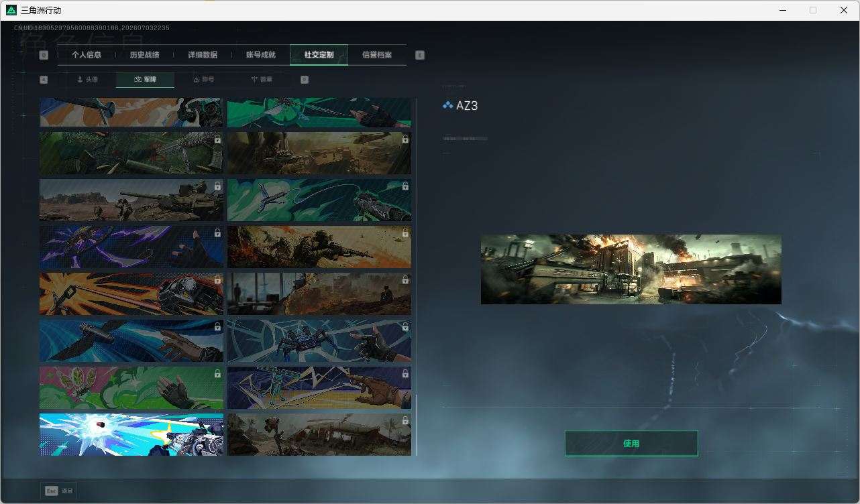
Task: Select the soldier aiming rifle dog tag
Action: pos(319,247)
